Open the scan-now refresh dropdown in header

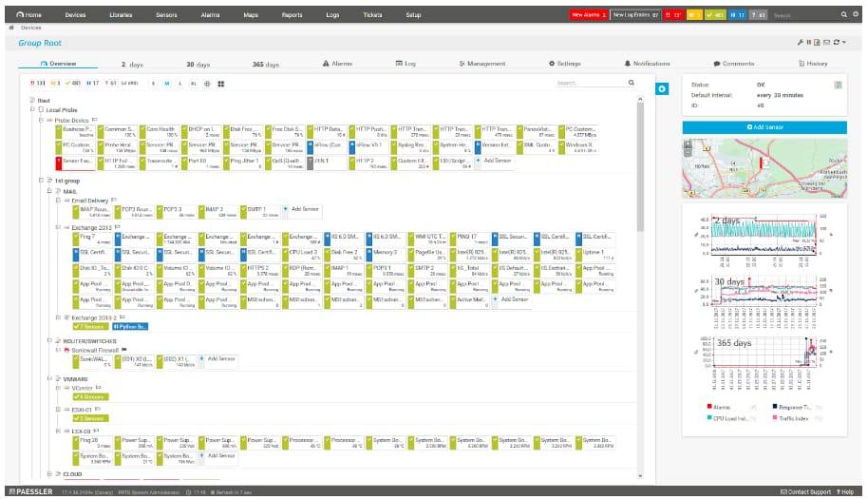click(x=840, y=42)
